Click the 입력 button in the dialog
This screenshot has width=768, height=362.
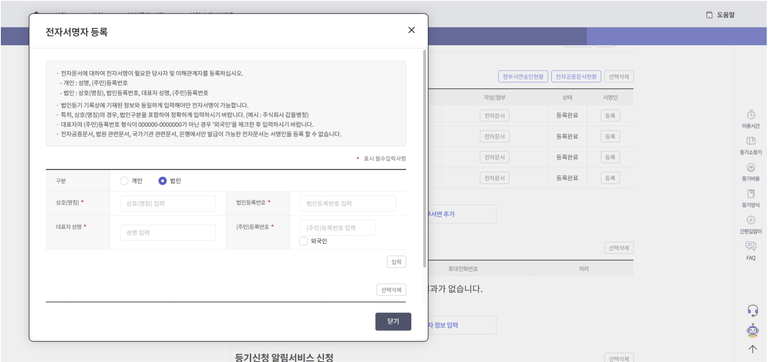[x=396, y=262]
